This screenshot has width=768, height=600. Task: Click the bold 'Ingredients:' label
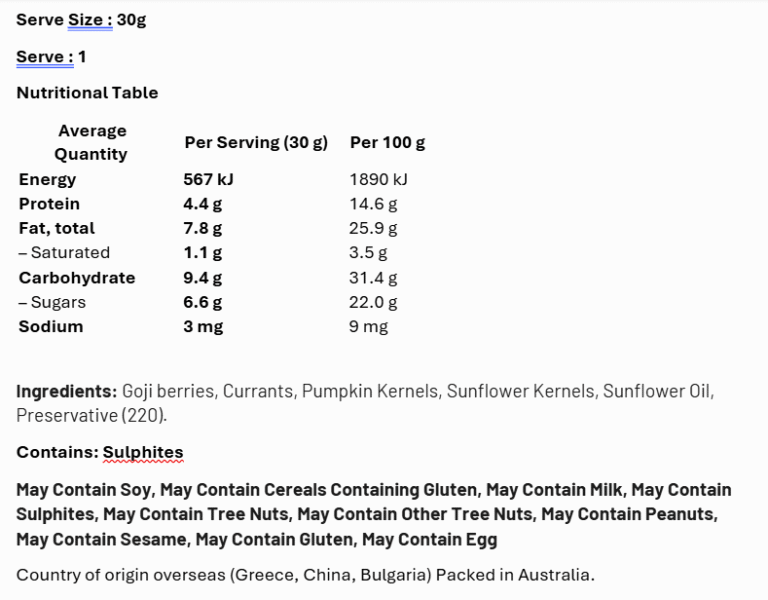pos(66,391)
